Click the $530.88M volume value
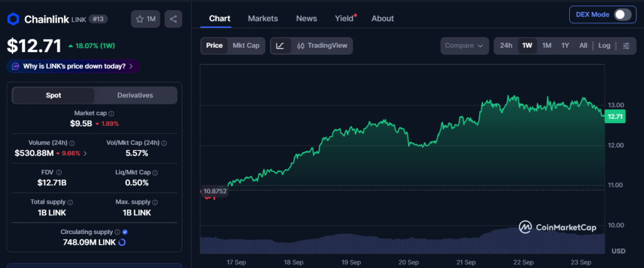Image resolution: width=644 pixels, height=268 pixels. [x=34, y=154]
